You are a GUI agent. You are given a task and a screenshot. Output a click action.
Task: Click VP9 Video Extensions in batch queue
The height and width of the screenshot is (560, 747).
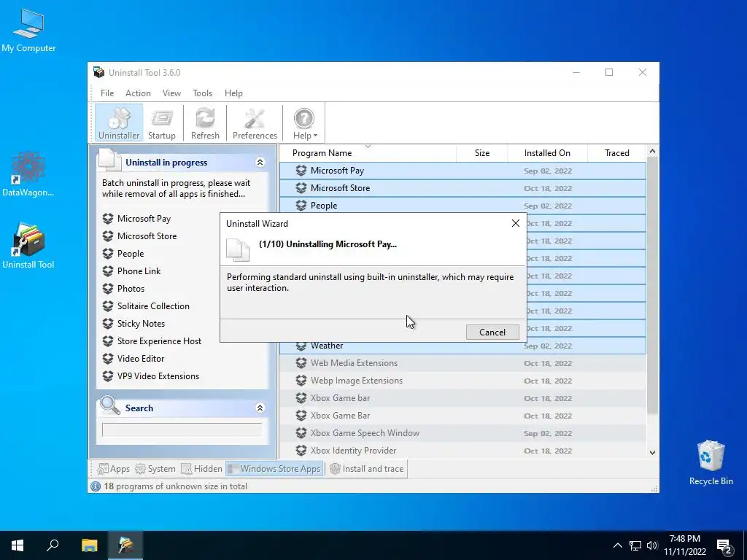click(158, 376)
